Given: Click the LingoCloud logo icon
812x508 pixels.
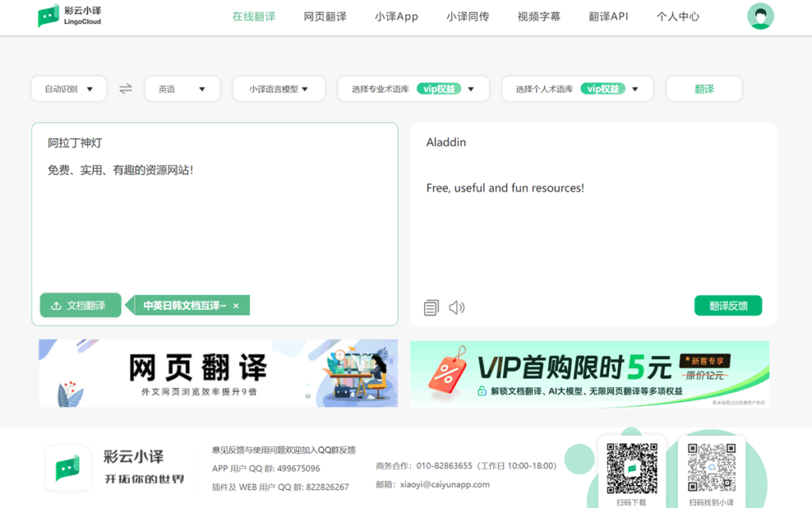Looking at the screenshot, I should point(48,17).
